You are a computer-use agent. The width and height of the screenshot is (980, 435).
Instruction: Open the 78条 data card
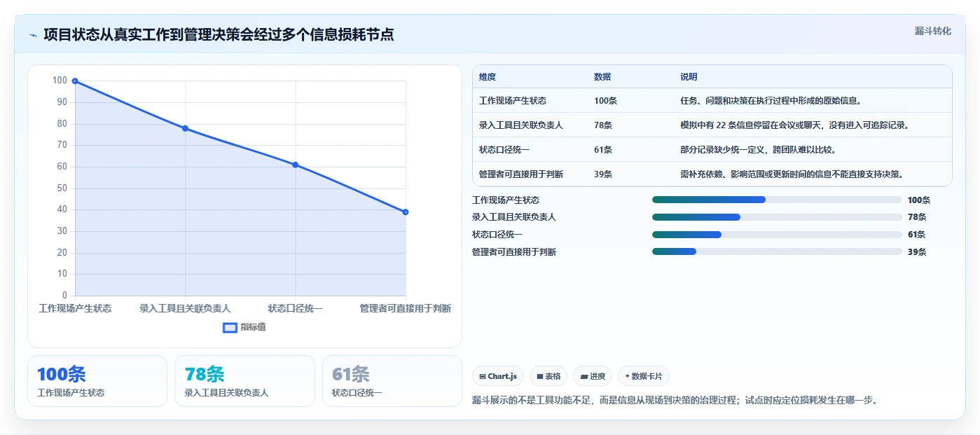(x=244, y=381)
